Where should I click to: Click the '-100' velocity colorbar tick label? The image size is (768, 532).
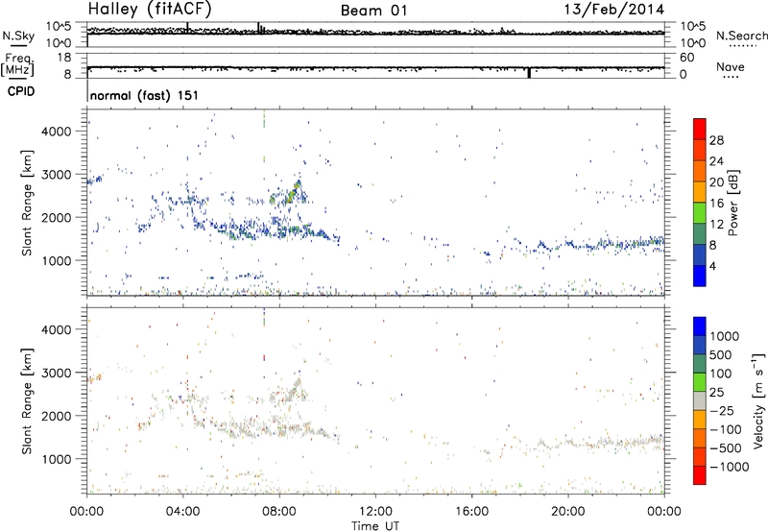click(725, 429)
